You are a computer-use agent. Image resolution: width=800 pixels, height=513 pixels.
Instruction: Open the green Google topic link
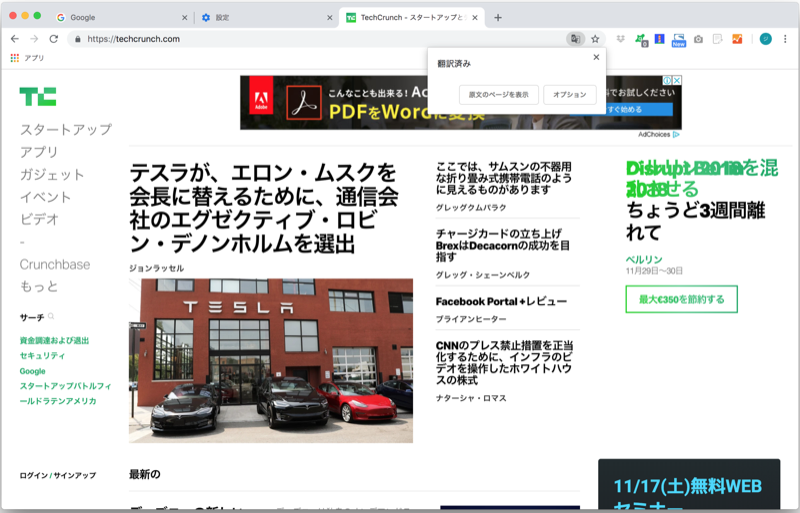32,371
